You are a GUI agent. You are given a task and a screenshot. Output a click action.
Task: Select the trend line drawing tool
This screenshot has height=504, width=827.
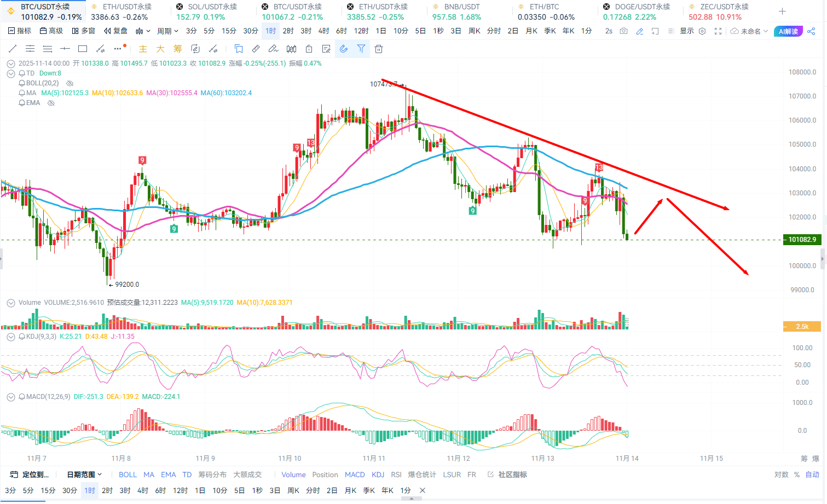click(13, 49)
